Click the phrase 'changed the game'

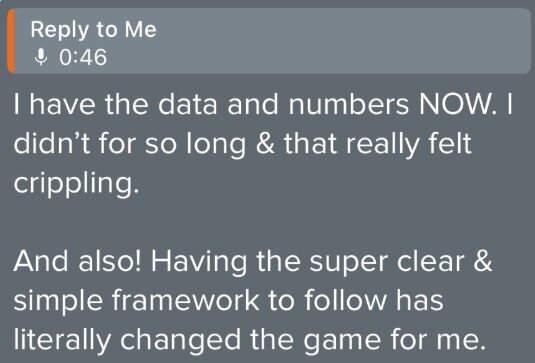[x=250, y=340]
